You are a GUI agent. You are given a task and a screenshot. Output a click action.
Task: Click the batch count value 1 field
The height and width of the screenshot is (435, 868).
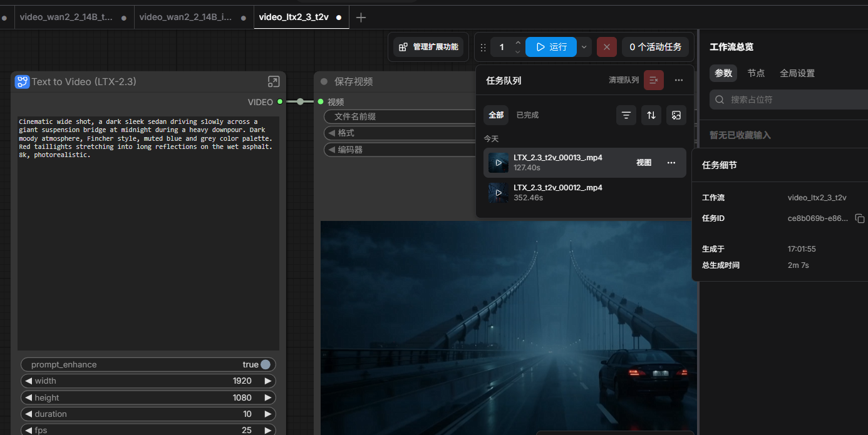[x=502, y=47]
